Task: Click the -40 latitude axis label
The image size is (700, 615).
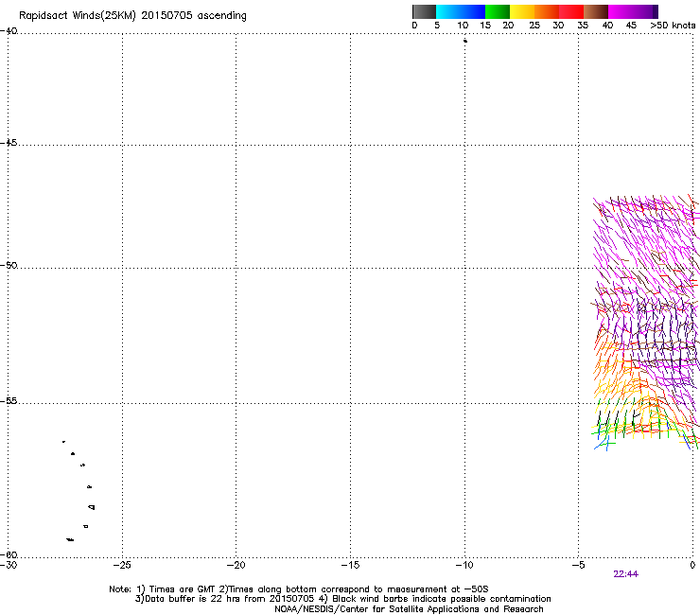Action: pyautogui.click(x=9, y=31)
